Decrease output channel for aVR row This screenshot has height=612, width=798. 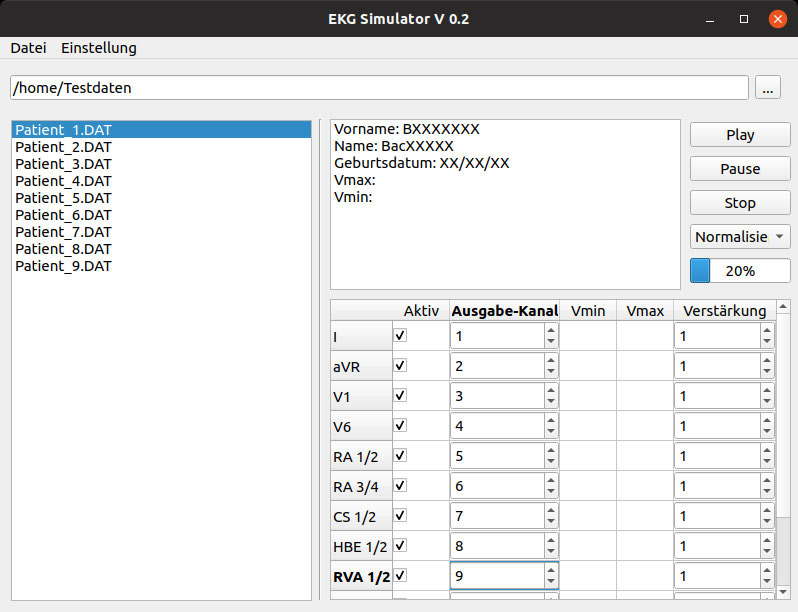point(550,372)
